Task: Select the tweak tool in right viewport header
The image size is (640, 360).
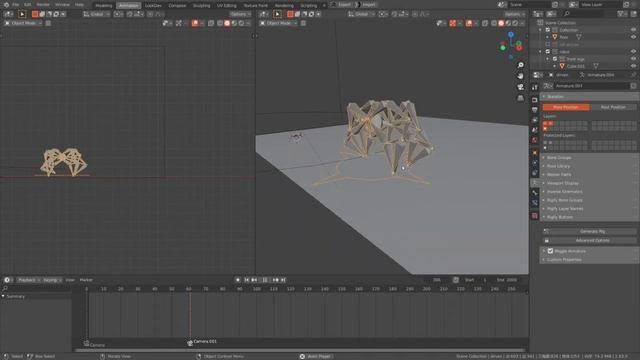Action: [277, 14]
